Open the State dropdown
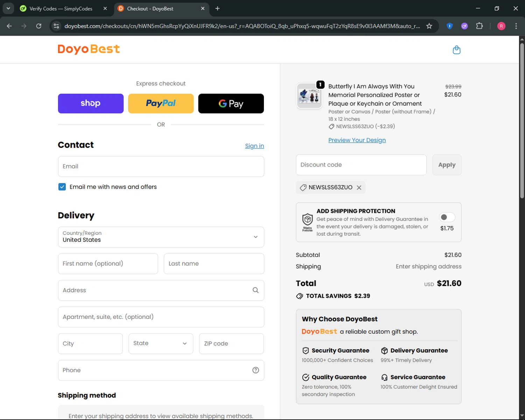Image resolution: width=525 pixels, height=420 pixels. 161,344
